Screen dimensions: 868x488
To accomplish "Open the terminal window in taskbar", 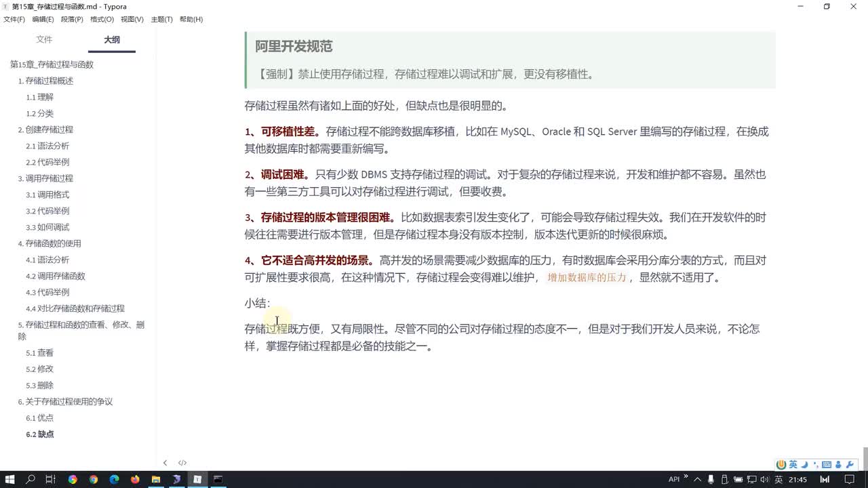I will tap(218, 479).
